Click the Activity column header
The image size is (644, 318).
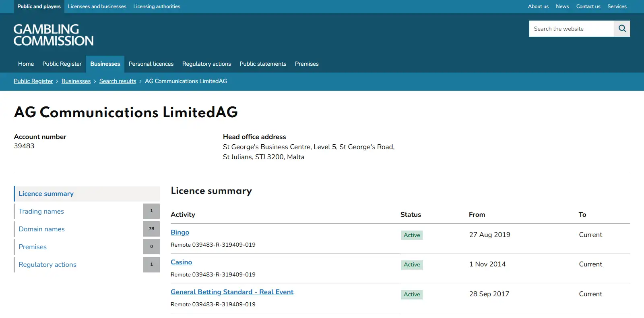[183, 214]
